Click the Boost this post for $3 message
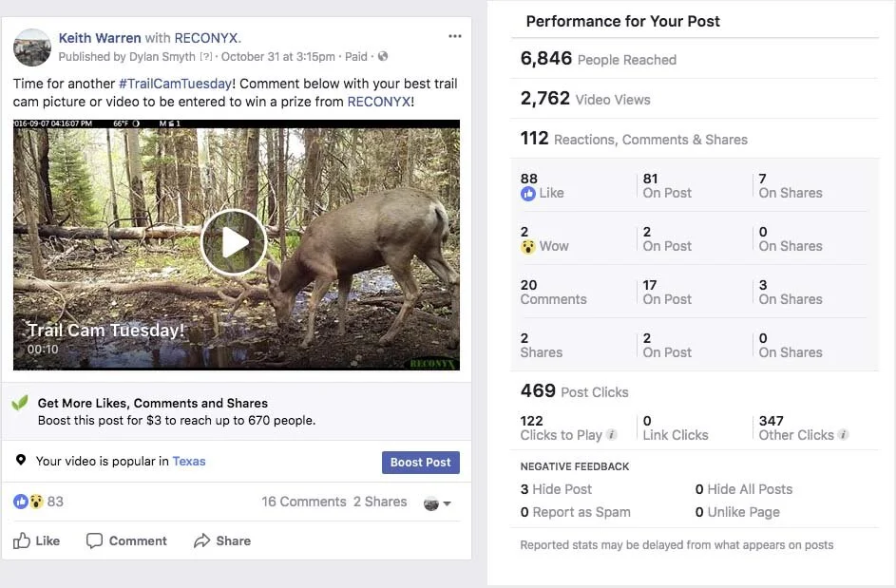 click(177, 421)
